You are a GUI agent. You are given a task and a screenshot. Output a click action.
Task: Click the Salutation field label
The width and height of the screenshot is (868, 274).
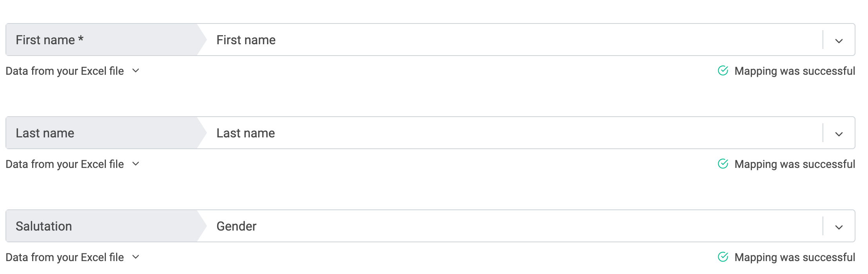tap(44, 226)
